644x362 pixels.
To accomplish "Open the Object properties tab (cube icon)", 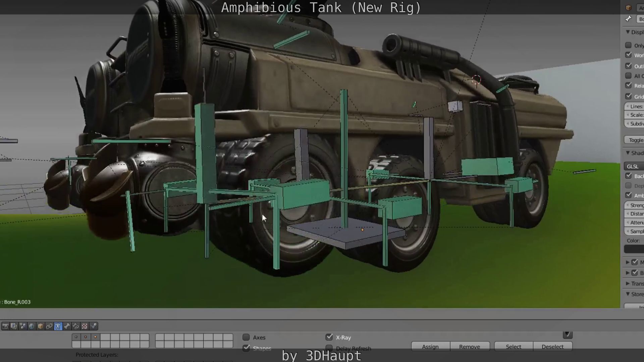I will [x=40, y=326].
